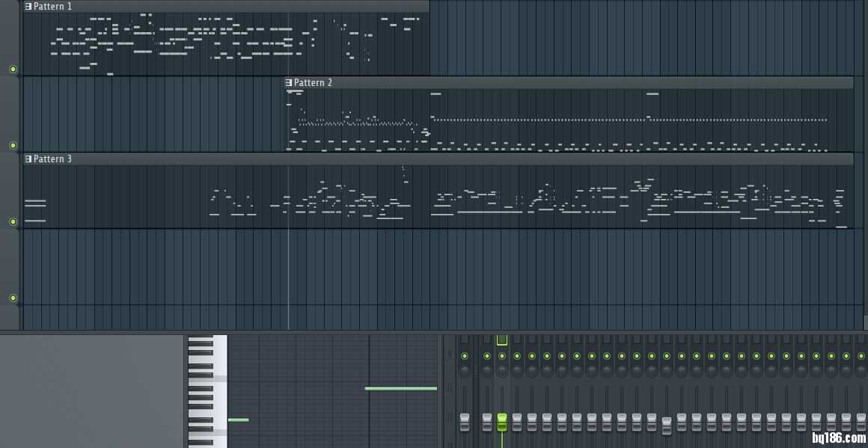Toggle the leftmost mixer track mute light
The height and width of the screenshot is (448, 868).
tap(465, 356)
